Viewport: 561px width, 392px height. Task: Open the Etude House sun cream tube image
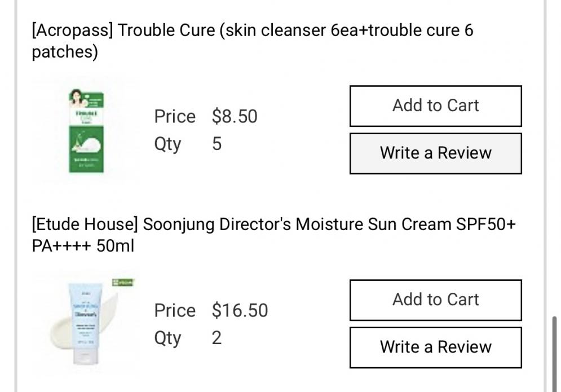[x=86, y=323]
